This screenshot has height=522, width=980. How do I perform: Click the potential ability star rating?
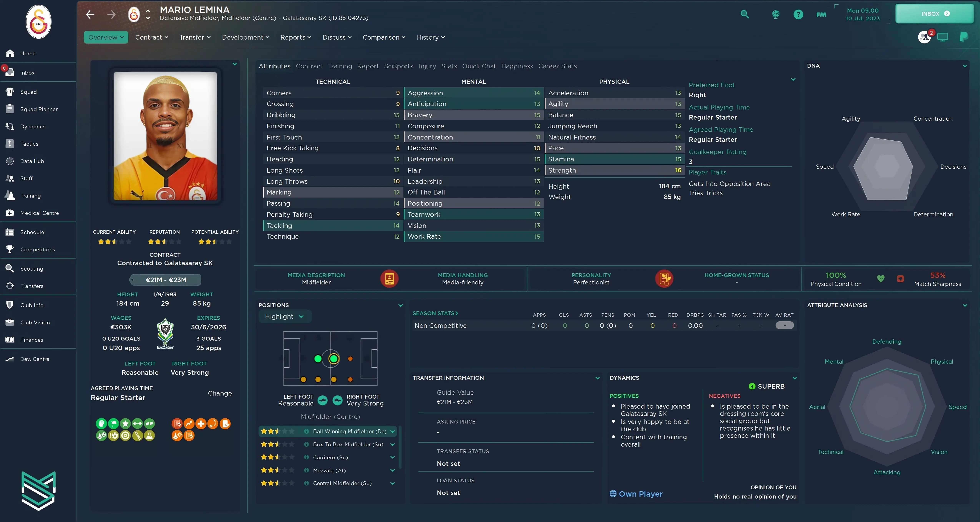click(215, 241)
